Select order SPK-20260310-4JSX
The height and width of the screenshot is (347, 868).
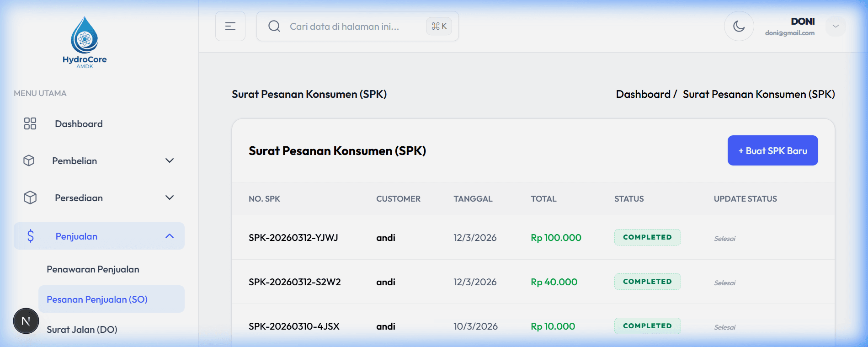pos(294,326)
